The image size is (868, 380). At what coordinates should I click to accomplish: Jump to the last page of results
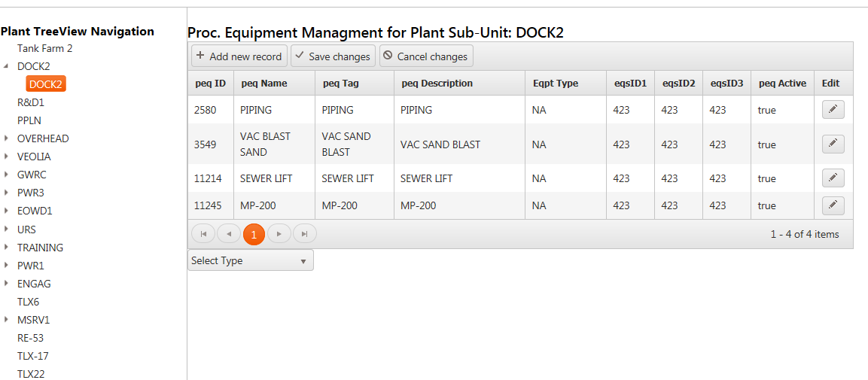[304, 234]
